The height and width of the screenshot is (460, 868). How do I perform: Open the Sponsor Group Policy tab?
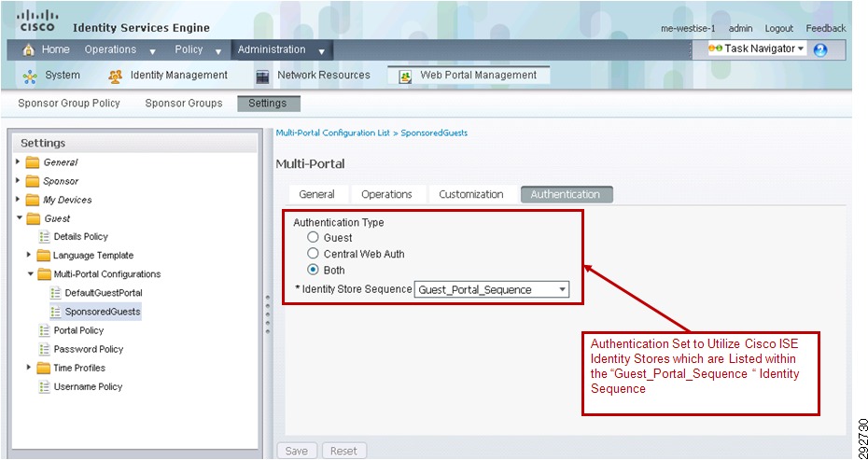pyautogui.click(x=69, y=104)
